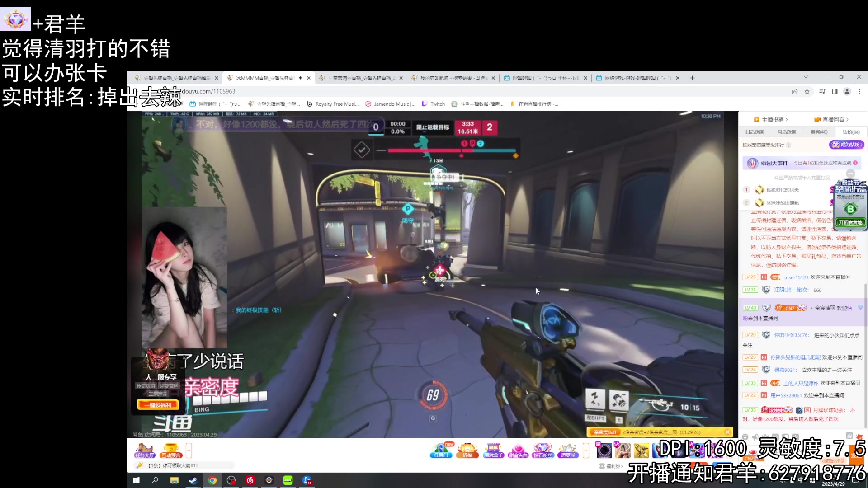Select the black hole gift thumbnail
This screenshot has height=488, width=868.
(604, 450)
